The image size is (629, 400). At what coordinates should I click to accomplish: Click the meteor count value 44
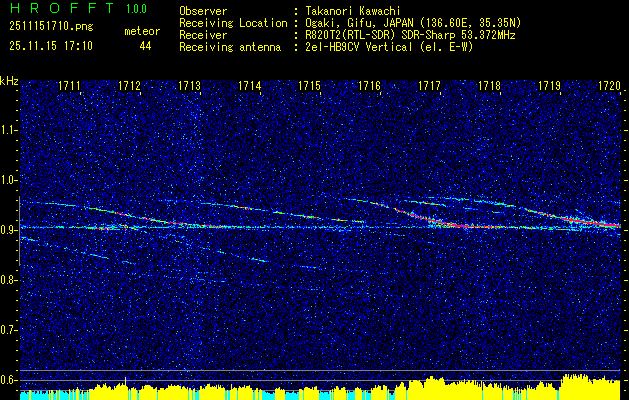pos(145,46)
